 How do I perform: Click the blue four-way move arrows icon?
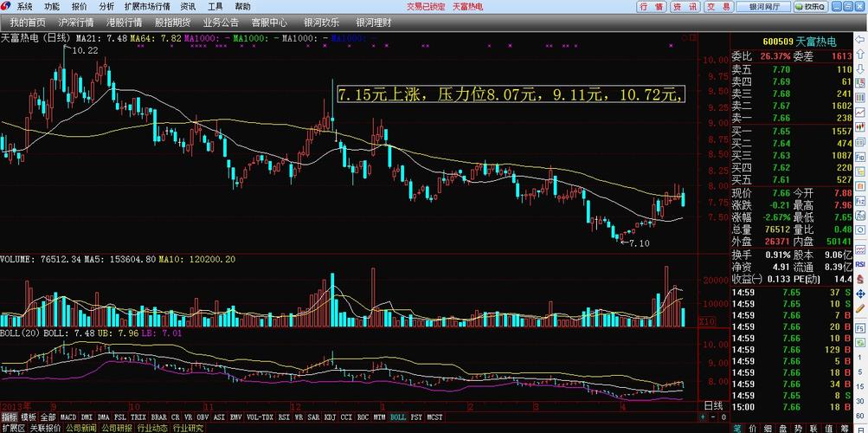[x=860, y=293]
